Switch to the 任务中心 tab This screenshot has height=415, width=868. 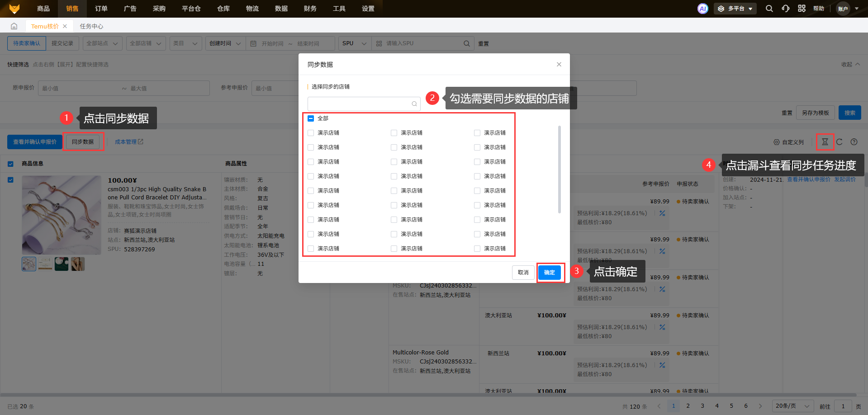pos(91,26)
